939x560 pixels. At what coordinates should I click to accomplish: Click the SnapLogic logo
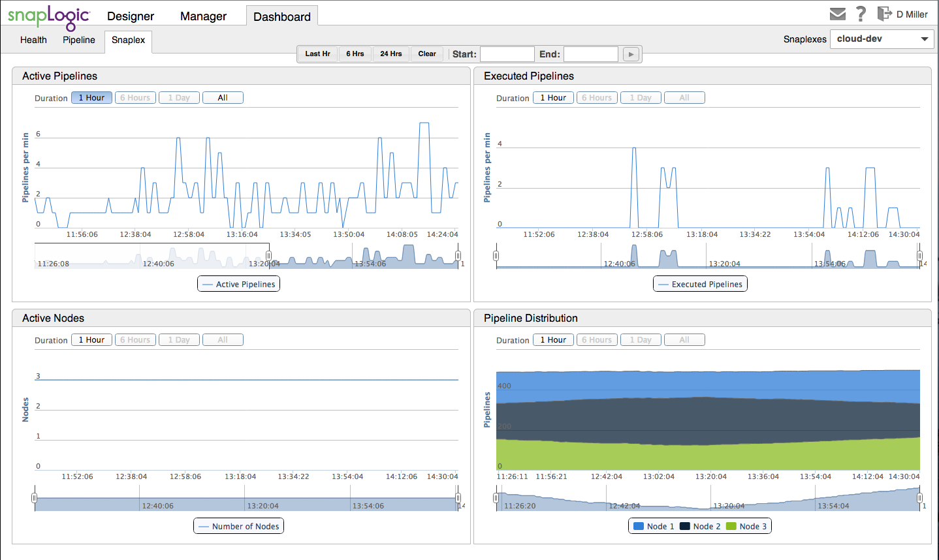click(49, 17)
